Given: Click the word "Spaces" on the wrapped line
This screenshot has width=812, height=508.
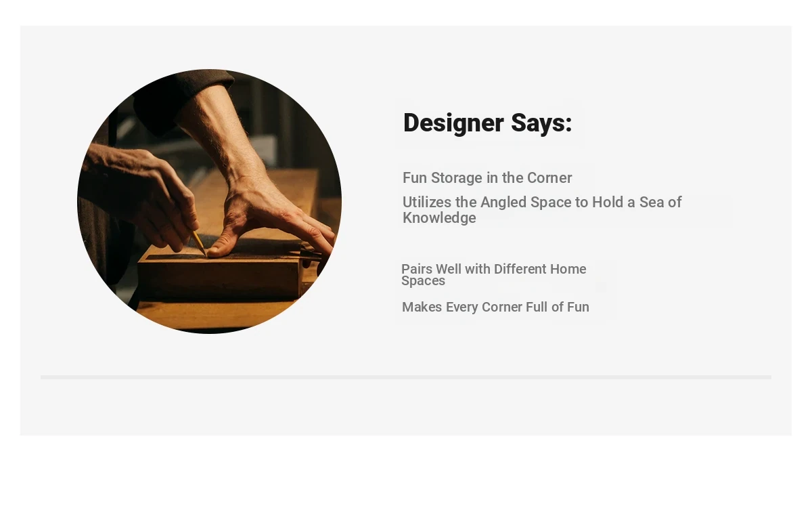Looking at the screenshot, I should tap(423, 281).
